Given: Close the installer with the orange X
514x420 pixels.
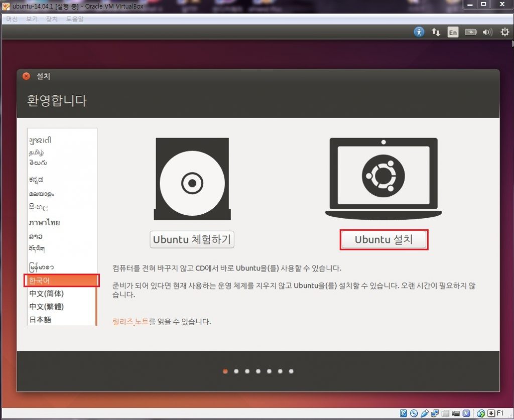Looking at the screenshot, I should point(27,76).
